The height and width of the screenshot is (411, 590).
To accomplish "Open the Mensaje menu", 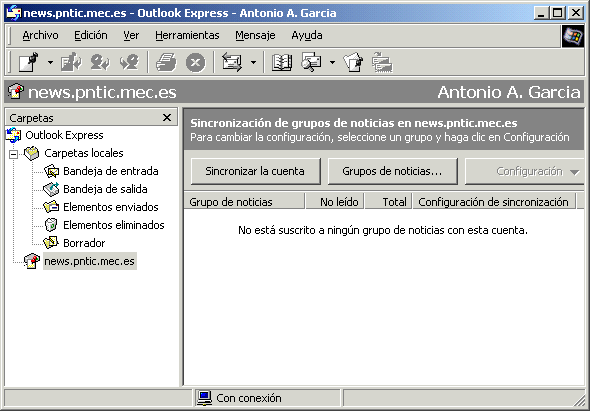I will click(255, 35).
